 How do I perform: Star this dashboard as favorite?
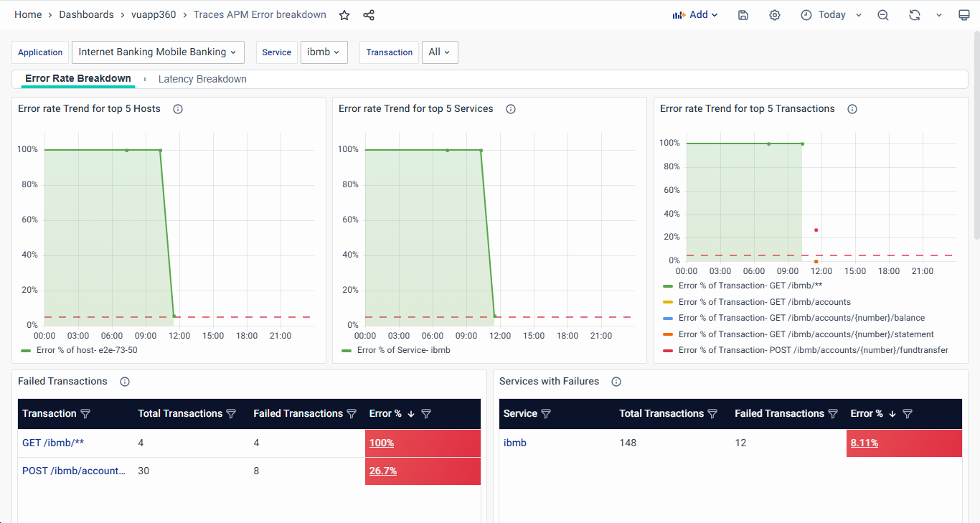(x=344, y=15)
